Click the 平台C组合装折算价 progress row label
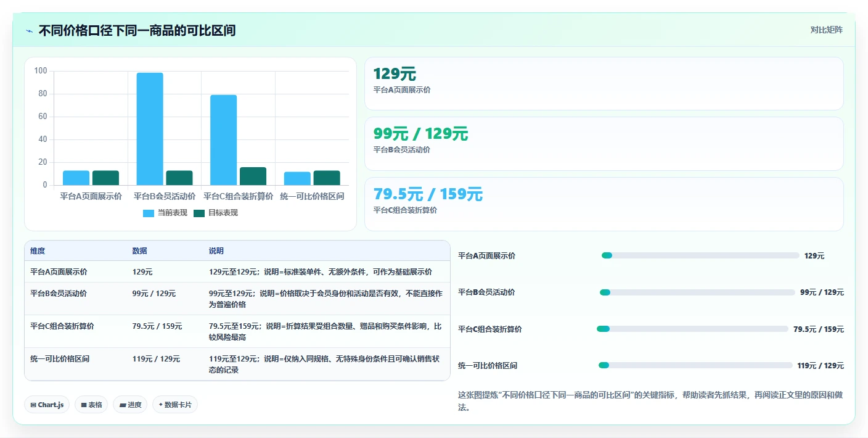Screen dimensions: 868x438 (x=490, y=329)
